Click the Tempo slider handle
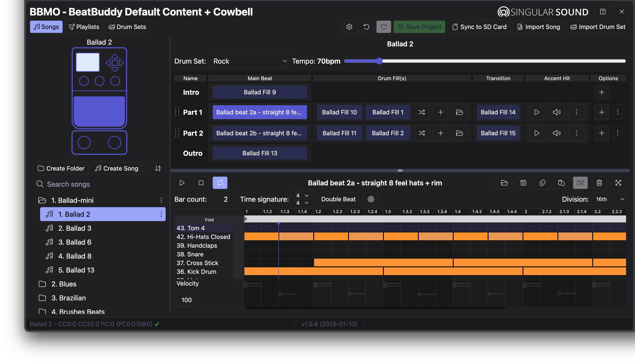This screenshot has width=635, height=364. (379, 61)
